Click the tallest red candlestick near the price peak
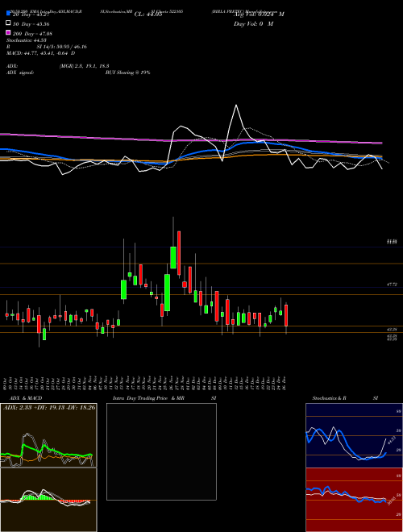The image size is (403, 532). point(179,253)
